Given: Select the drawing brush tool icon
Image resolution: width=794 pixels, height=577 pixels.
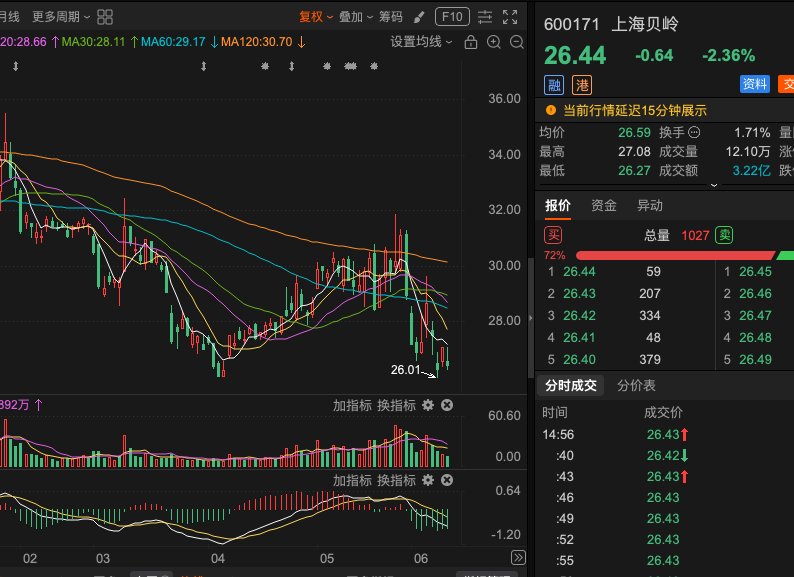Looking at the screenshot, I should (419, 18).
